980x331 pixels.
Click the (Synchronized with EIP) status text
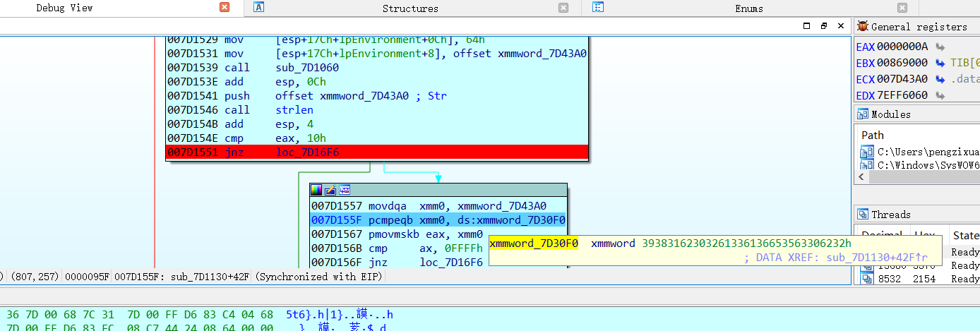pyautogui.click(x=318, y=277)
